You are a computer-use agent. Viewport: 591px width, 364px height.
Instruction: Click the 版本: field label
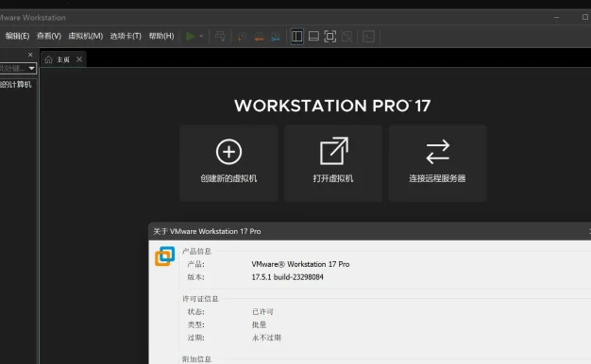pyautogui.click(x=196, y=277)
